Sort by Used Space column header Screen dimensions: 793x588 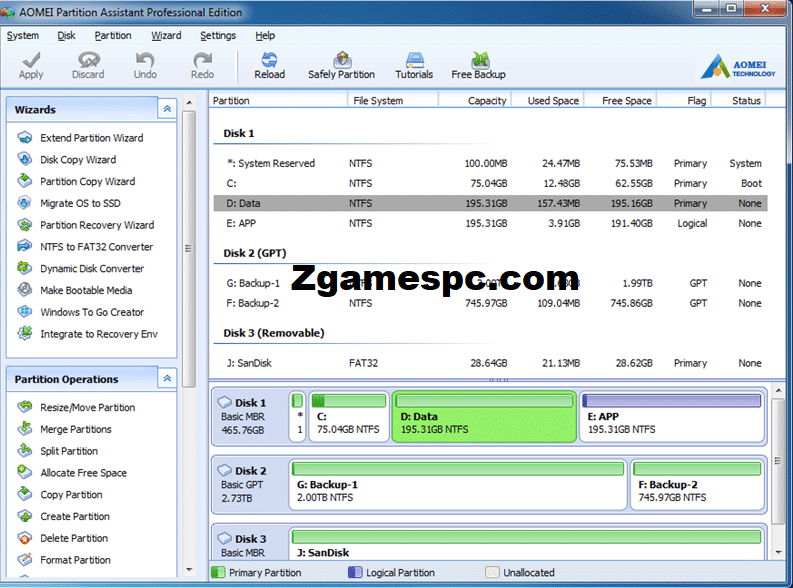point(548,100)
